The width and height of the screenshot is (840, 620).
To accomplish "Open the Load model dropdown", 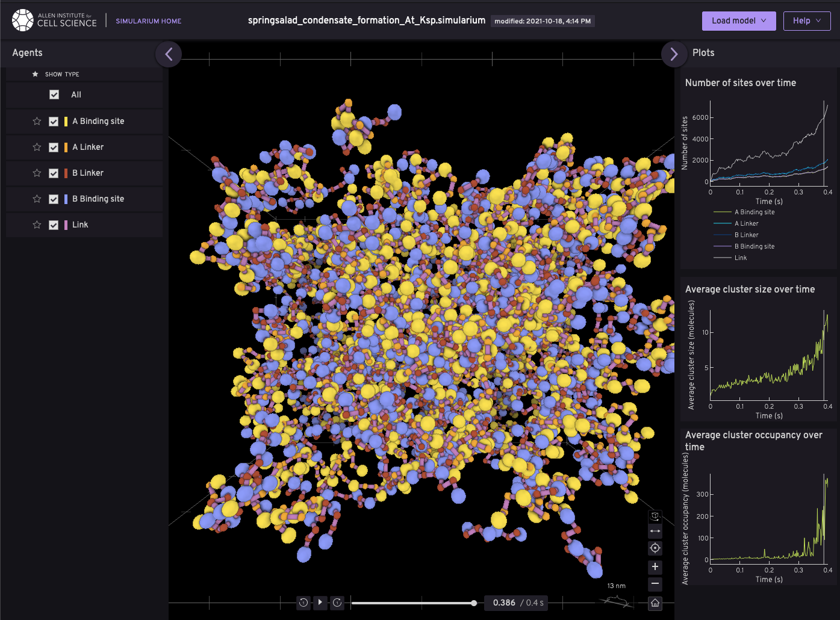I will click(x=739, y=20).
